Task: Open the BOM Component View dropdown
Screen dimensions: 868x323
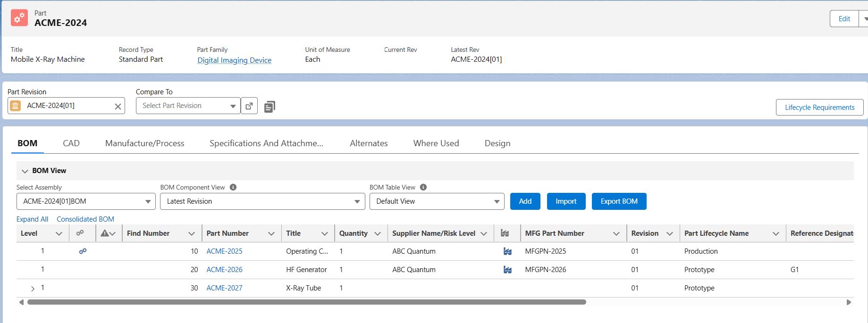Action: [262, 201]
